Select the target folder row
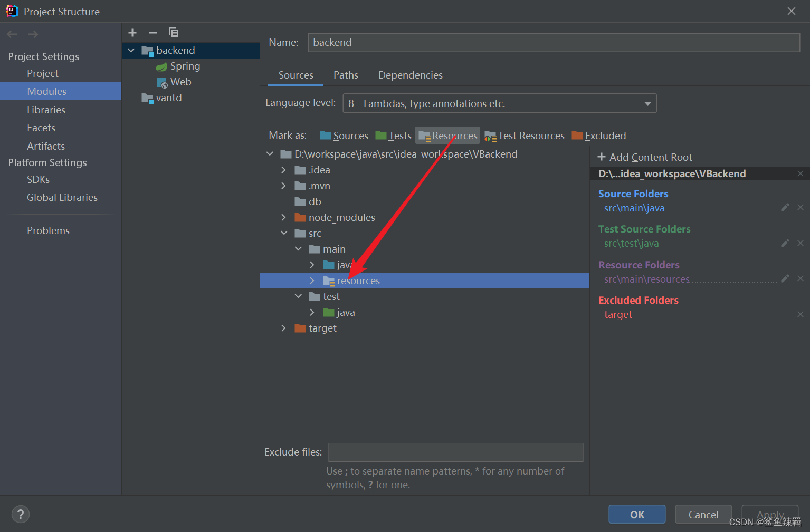The height and width of the screenshot is (532, 810). coord(425,328)
